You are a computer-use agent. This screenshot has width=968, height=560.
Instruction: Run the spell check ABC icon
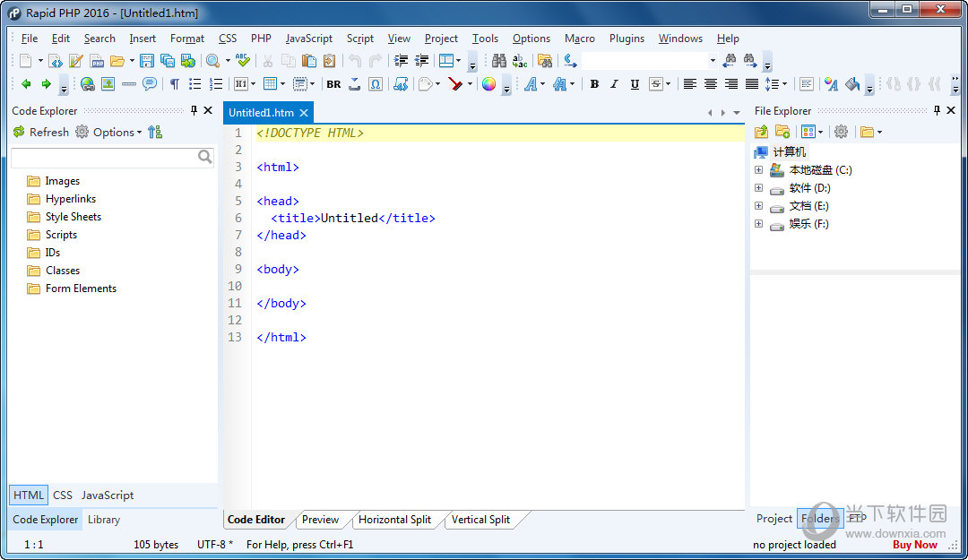pyautogui.click(x=243, y=61)
